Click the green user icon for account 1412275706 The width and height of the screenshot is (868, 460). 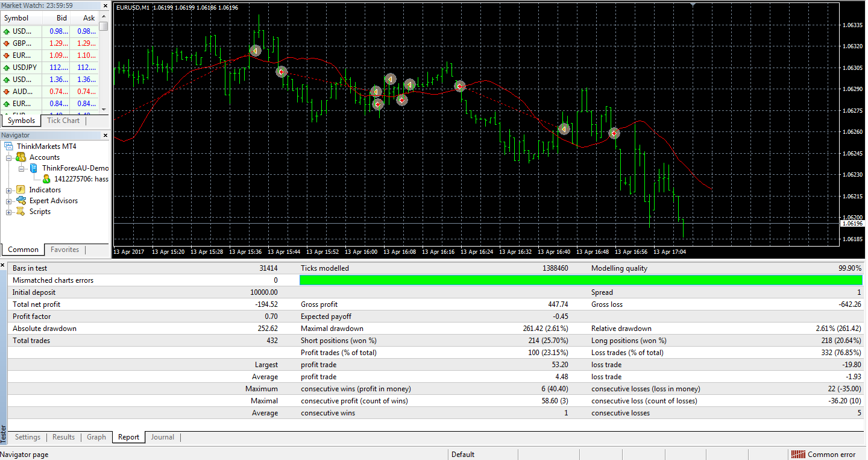point(46,179)
